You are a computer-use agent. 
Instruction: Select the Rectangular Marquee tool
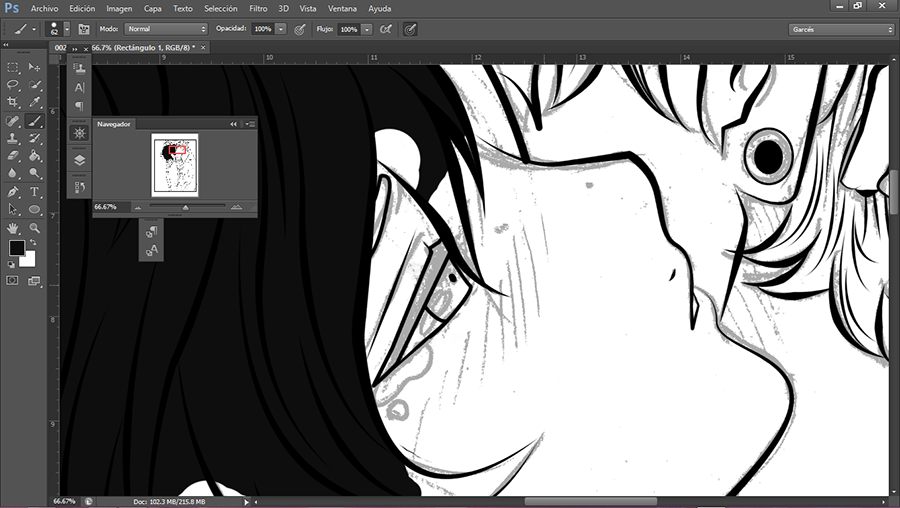(x=13, y=68)
